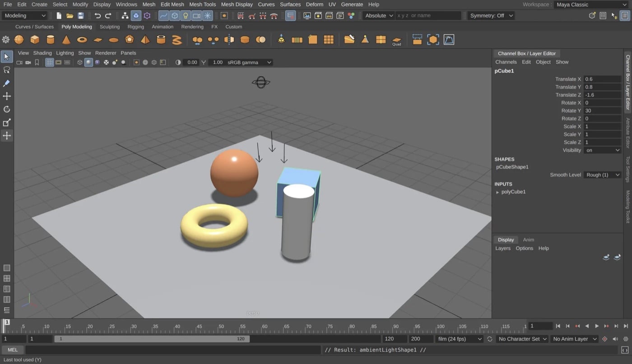The width and height of the screenshot is (632, 364).
Task: Go to end of playback range
Action: click(x=626, y=326)
